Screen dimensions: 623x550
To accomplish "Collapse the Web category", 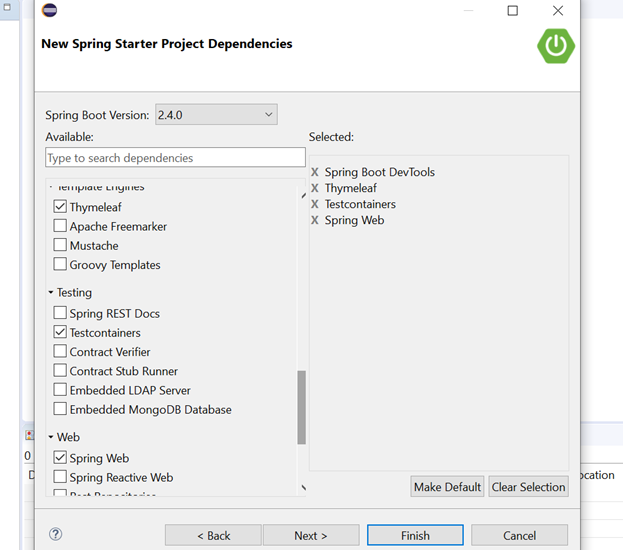I will coord(51,437).
